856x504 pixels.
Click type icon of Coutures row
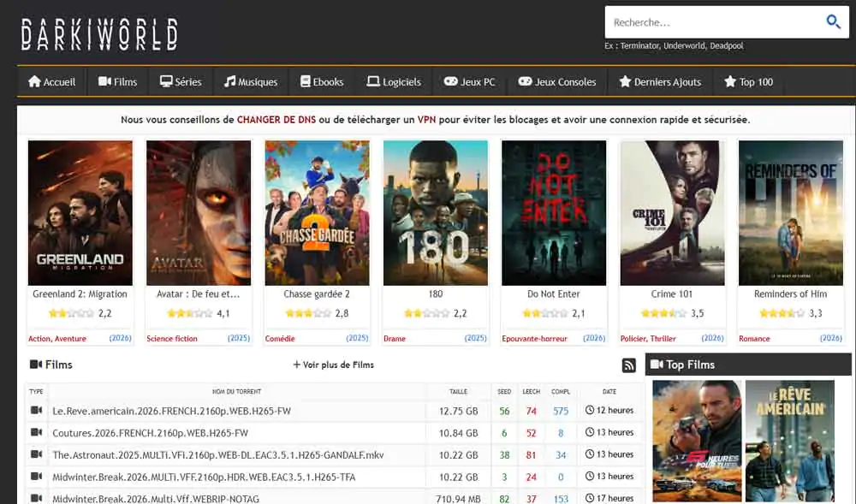point(37,432)
